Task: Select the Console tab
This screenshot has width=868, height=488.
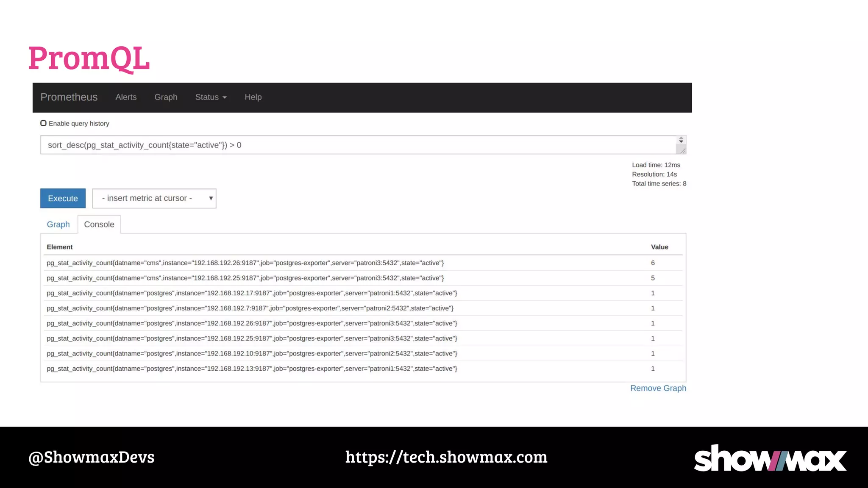Action: (99, 225)
